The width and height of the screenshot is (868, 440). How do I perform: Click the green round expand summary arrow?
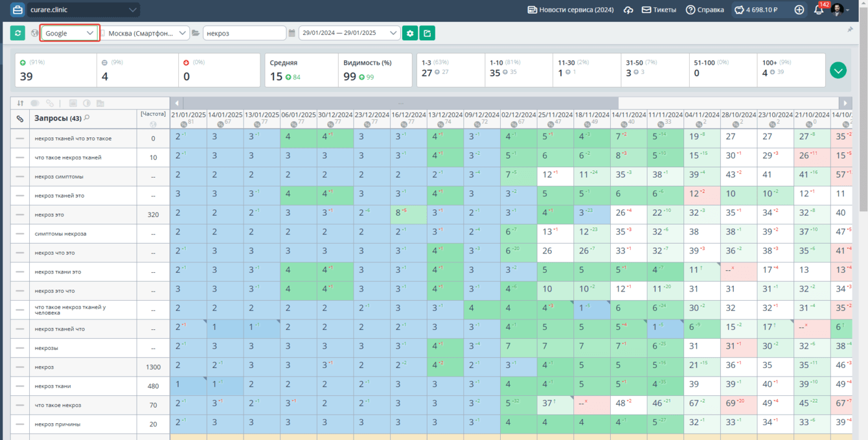[838, 70]
